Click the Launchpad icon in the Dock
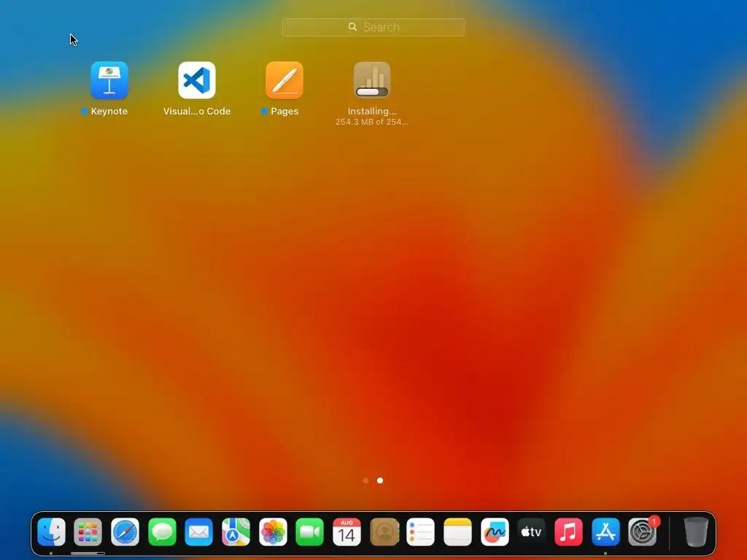The width and height of the screenshot is (747, 560). (88, 532)
